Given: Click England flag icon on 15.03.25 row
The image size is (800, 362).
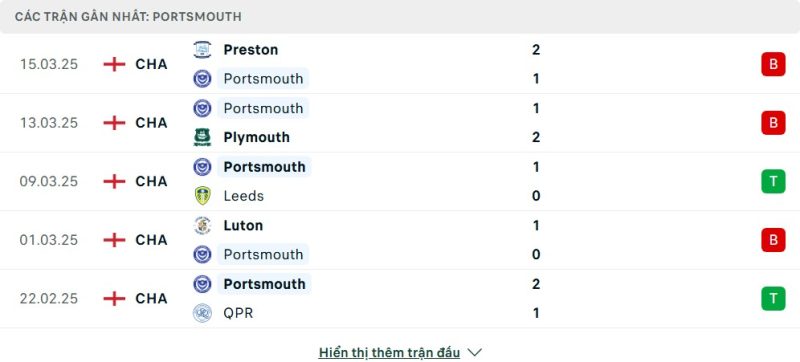Looking at the screenshot, I should tap(114, 64).
